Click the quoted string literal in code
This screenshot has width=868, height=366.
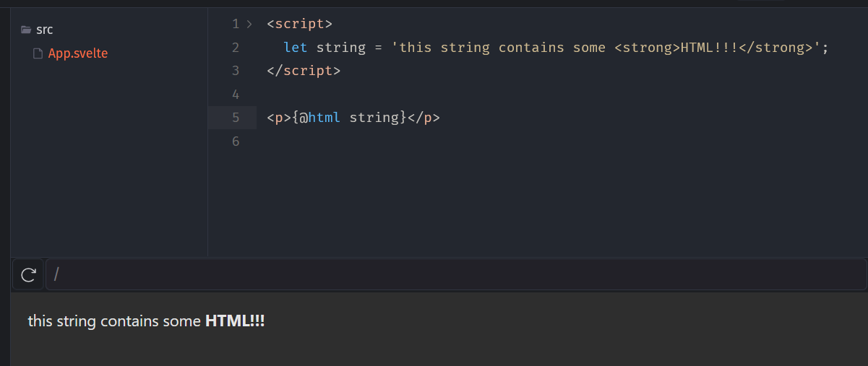(x=606, y=48)
